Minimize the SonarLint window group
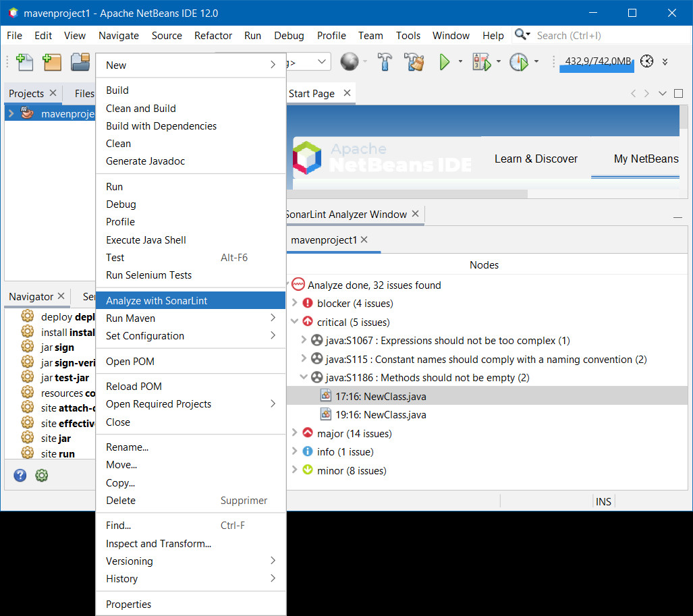Image resolution: width=693 pixels, height=616 pixels. click(x=677, y=217)
